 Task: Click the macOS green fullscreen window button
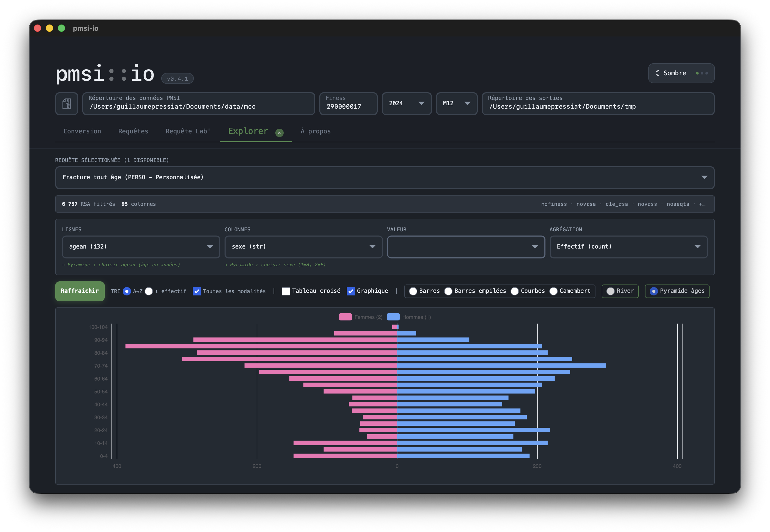(x=61, y=28)
